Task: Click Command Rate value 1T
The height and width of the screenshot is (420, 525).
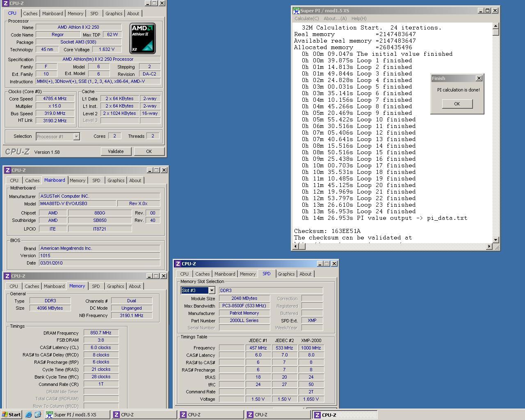Action: tap(101, 384)
